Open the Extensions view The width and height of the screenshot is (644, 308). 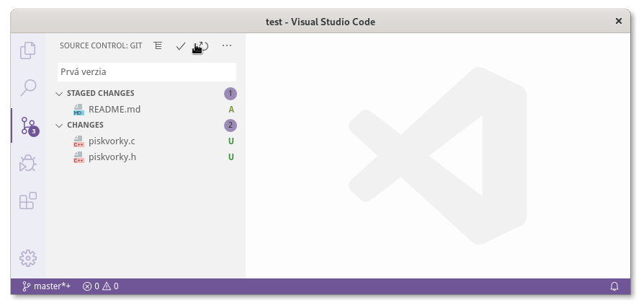28,201
